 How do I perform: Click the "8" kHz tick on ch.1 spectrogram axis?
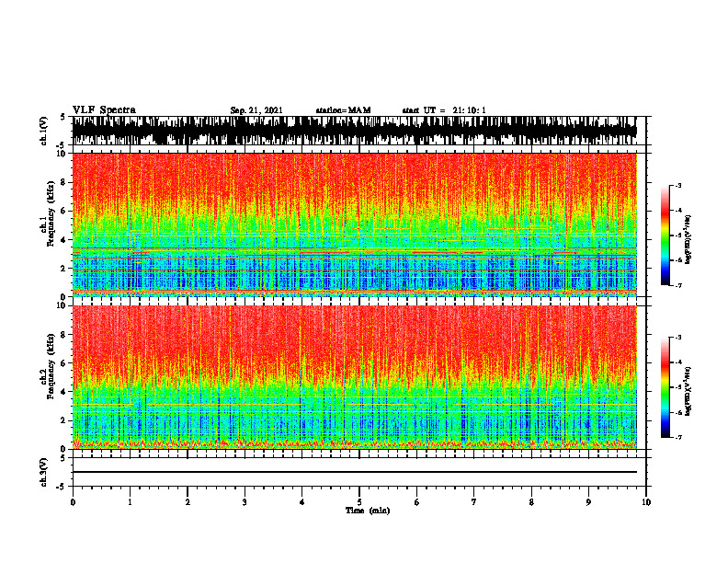[x=63, y=182]
